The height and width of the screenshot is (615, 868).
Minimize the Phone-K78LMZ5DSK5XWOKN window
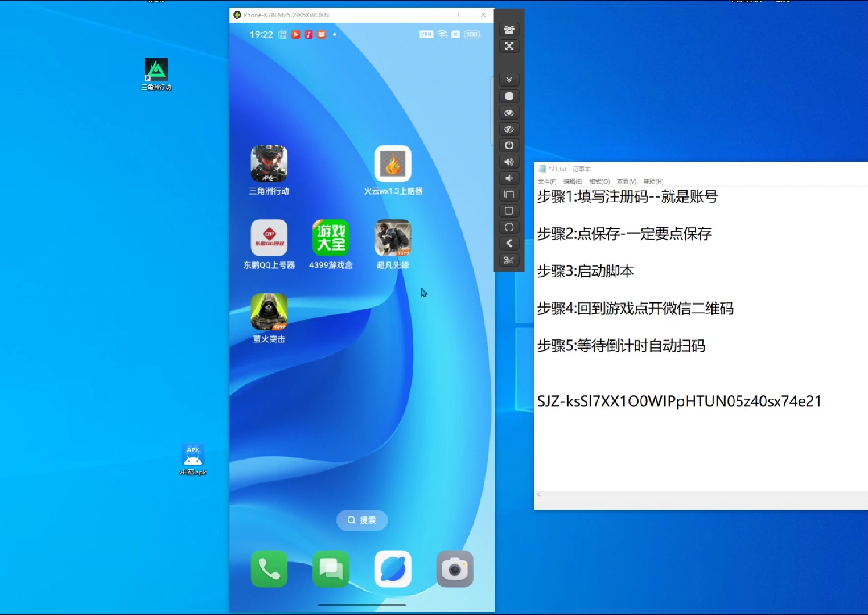click(439, 15)
